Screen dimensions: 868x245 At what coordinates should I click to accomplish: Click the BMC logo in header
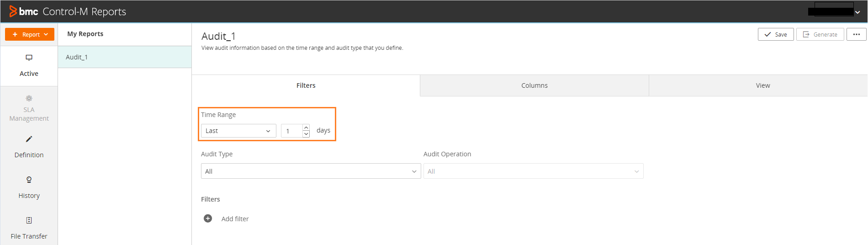click(24, 11)
